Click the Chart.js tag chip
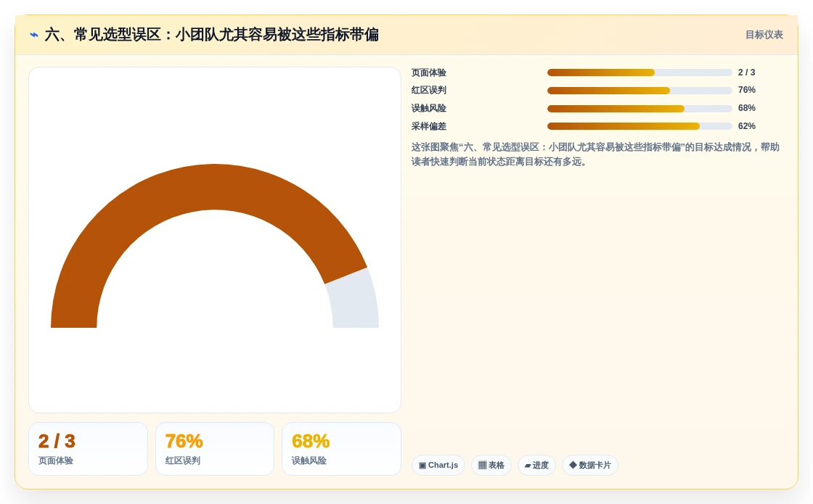Screen dimensions: 813x504 point(438,465)
